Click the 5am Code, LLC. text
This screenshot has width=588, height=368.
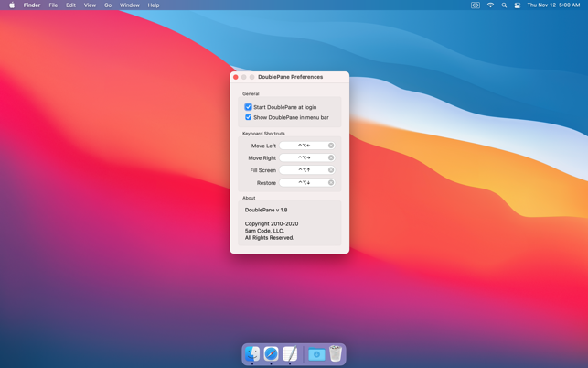pyautogui.click(x=264, y=231)
